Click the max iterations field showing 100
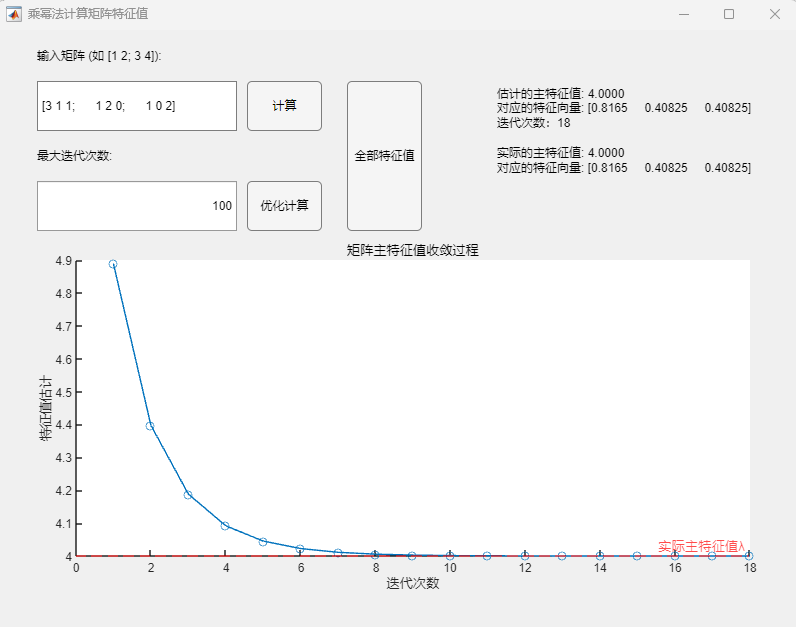The width and height of the screenshot is (796, 627). point(137,206)
